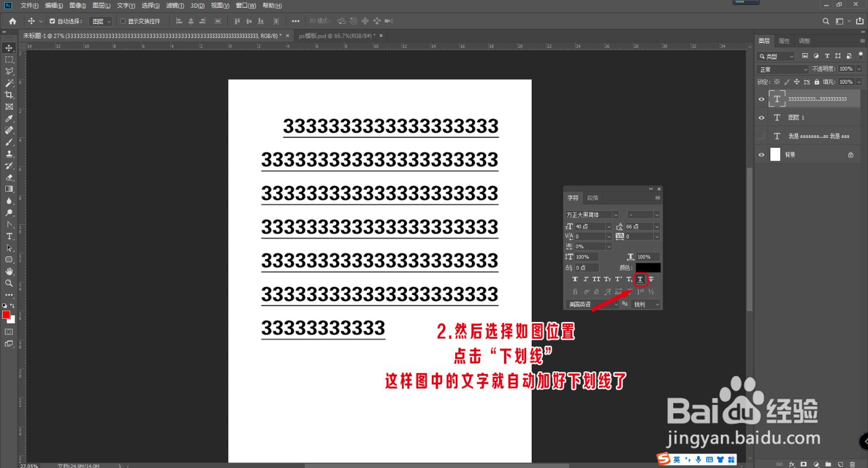The width and height of the screenshot is (868, 468).
Task: Open the layer opacity 100% dropdown arrow
Action: tap(859, 69)
